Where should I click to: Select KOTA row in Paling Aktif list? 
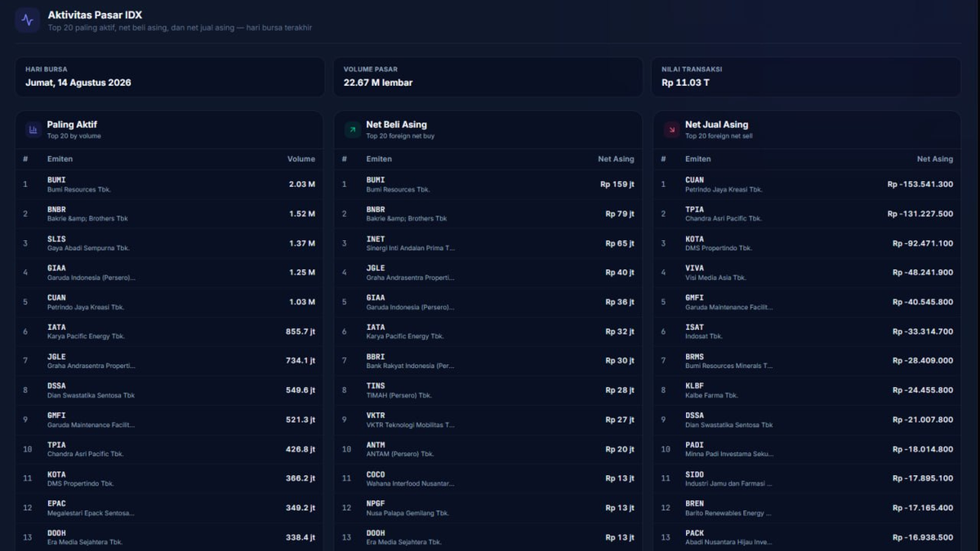click(169, 478)
